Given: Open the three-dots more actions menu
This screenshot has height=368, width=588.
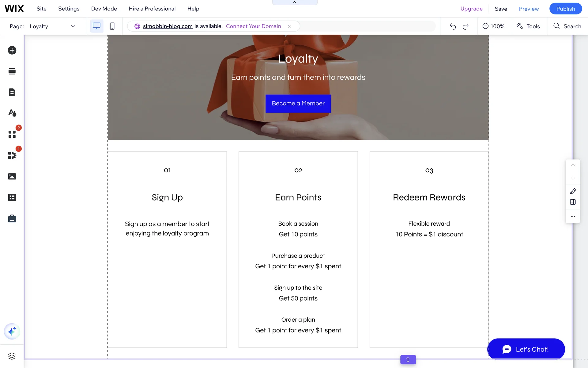Looking at the screenshot, I should click(x=573, y=217).
